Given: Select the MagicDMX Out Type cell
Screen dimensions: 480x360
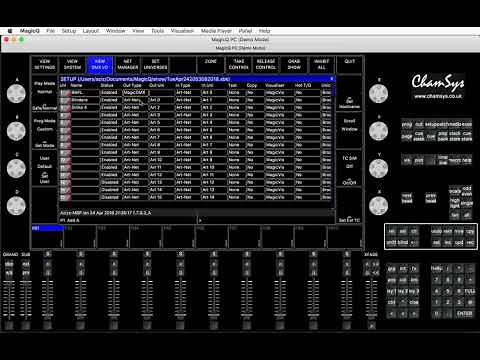Looking at the screenshot, I should [136, 92].
